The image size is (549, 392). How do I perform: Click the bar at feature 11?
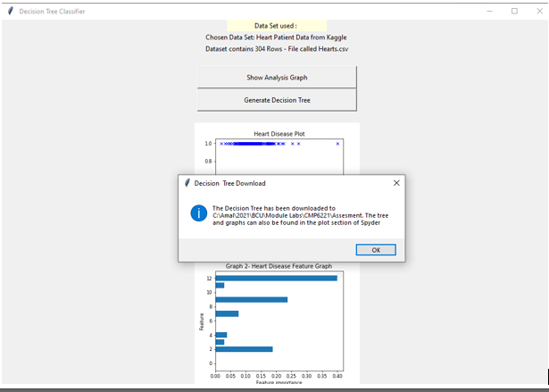[220, 286]
